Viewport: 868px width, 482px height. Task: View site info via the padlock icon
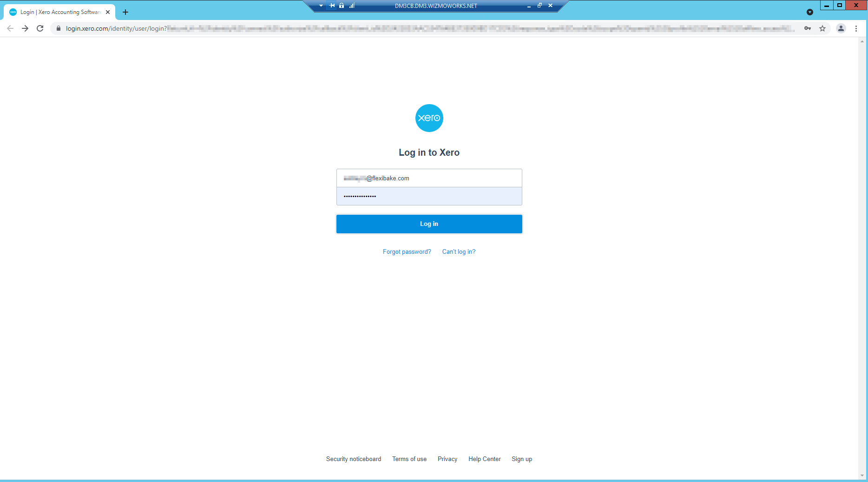(59, 28)
